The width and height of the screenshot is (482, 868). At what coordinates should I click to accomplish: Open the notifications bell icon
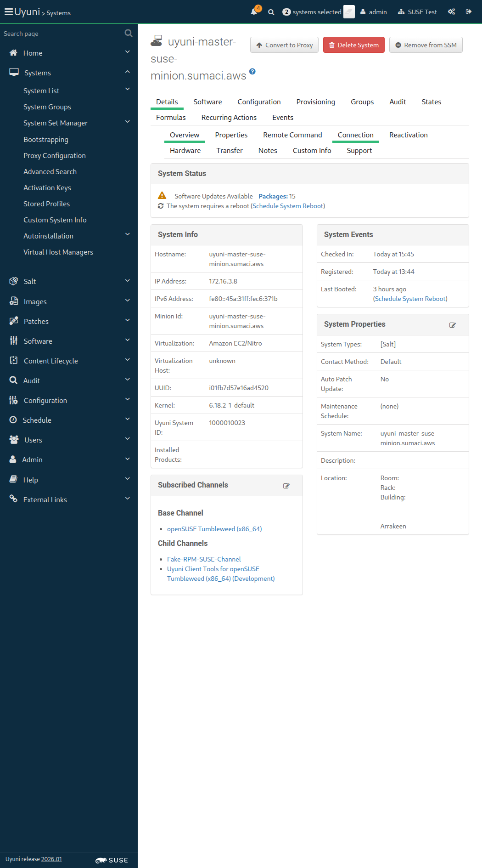coord(254,12)
